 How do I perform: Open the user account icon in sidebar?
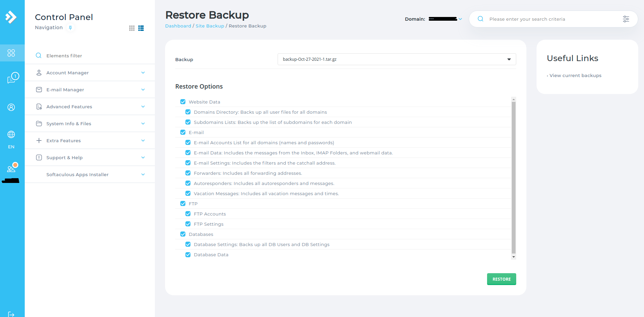click(x=11, y=107)
